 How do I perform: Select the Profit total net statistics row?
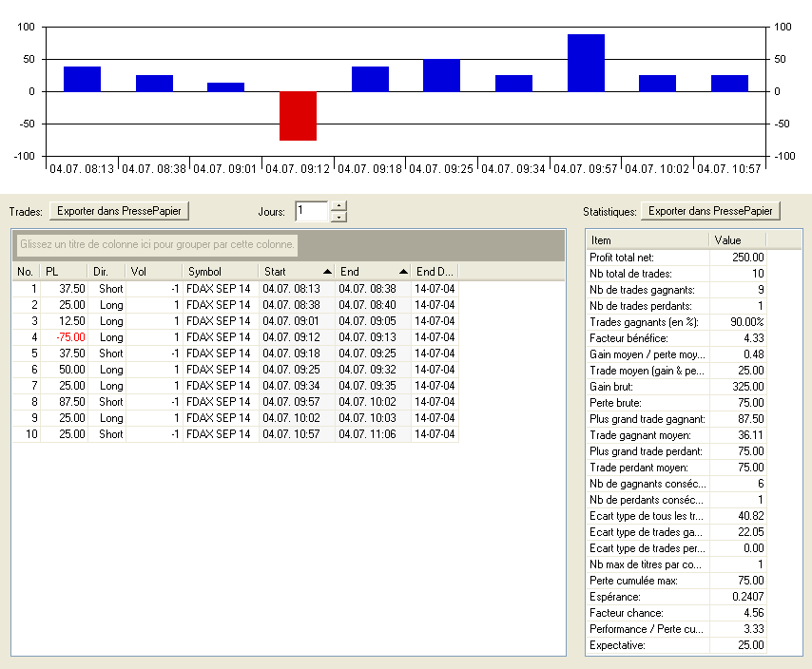coord(677,258)
